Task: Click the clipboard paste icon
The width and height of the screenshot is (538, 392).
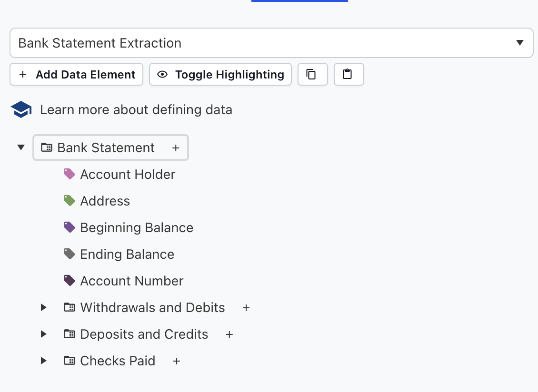Action: coord(349,74)
